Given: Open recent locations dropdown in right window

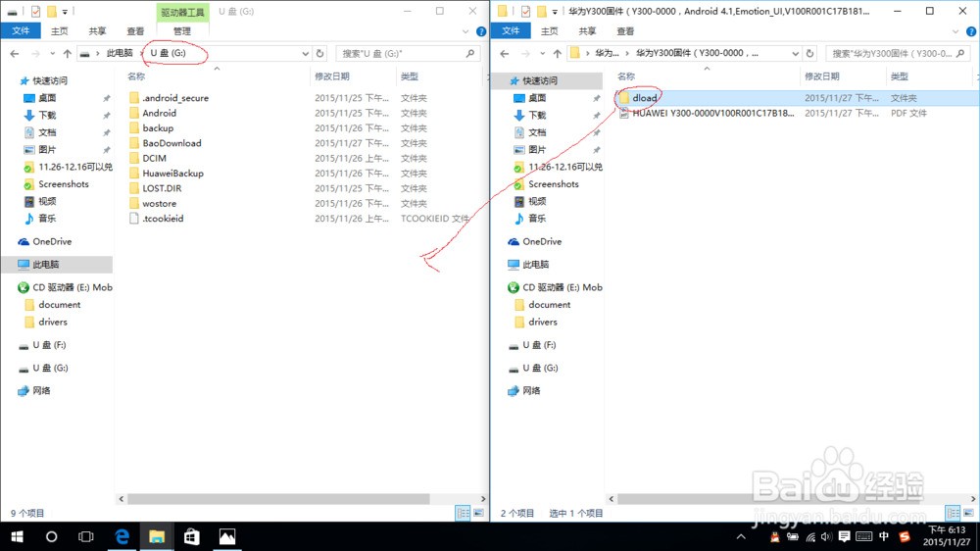Looking at the screenshot, I should click(542, 54).
